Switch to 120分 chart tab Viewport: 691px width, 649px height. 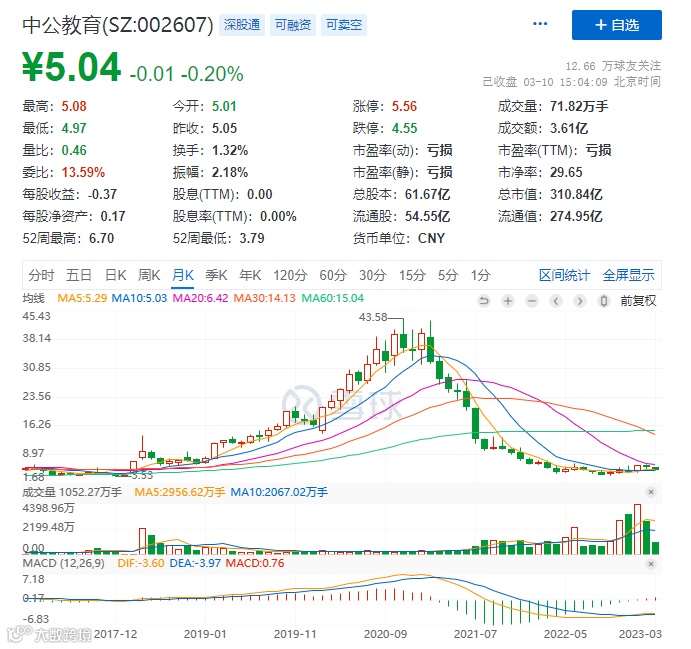[290, 275]
